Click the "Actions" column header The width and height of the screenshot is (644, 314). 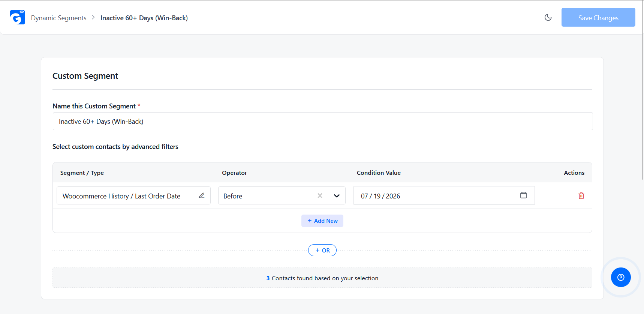coord(574,173)
